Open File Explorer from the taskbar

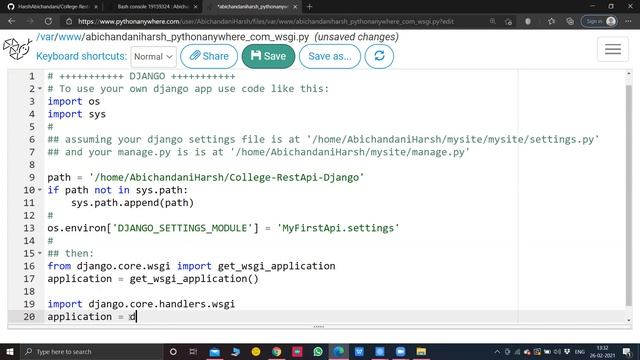pyautogui.click(x=421, y=351)
